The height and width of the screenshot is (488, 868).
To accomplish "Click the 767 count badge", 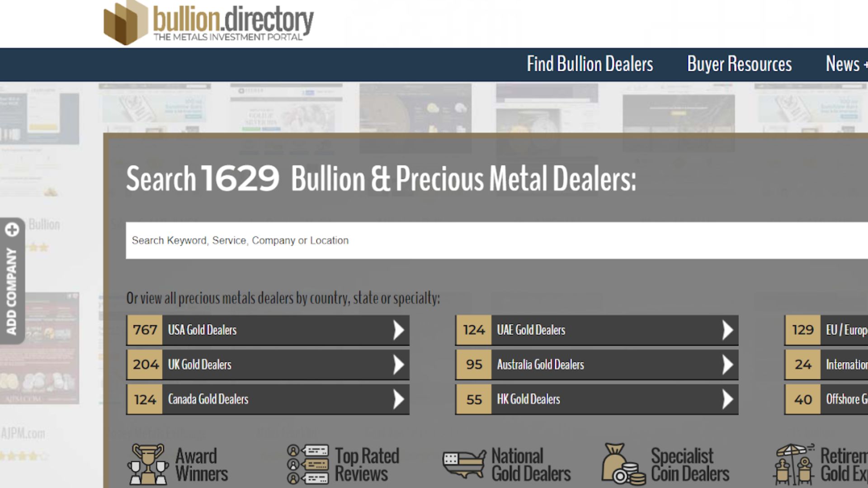I will pos(145,330).
